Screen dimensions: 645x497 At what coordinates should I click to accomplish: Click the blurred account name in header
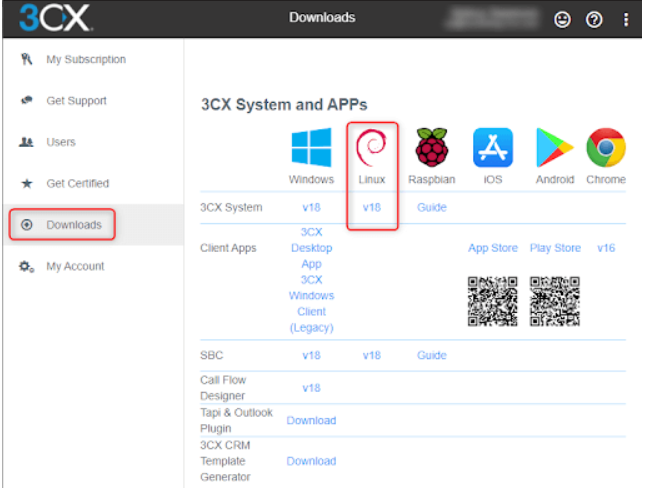click(x=492, y=19)
